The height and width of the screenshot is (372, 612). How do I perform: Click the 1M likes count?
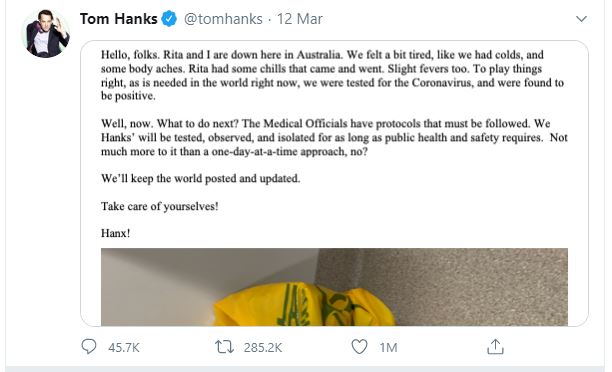click(x=388, y=347)
